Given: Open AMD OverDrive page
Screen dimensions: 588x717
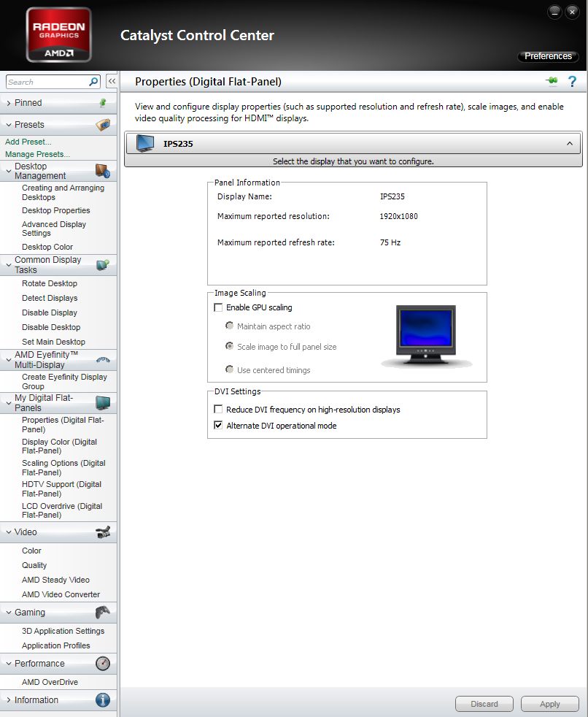Looking at the screenshot, I should click(x=50, y=682).
